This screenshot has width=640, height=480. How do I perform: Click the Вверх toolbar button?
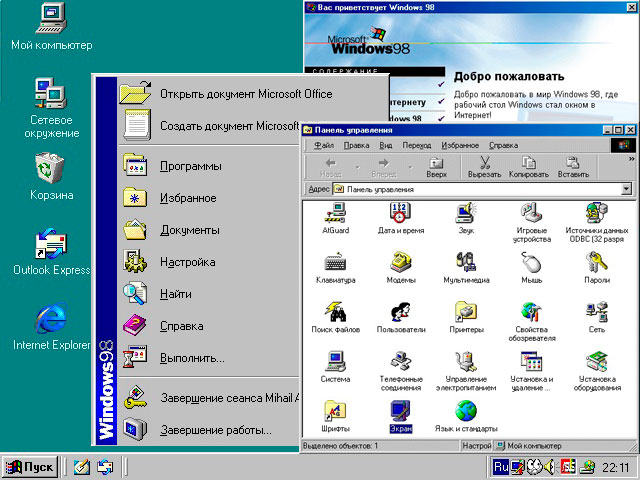point(436,167)
